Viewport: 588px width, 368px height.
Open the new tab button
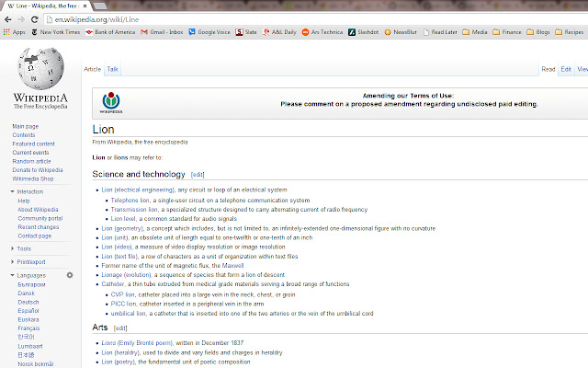100,6
